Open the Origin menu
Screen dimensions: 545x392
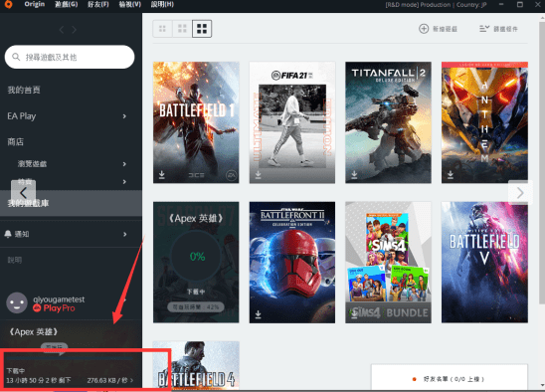tap(35, 4)
